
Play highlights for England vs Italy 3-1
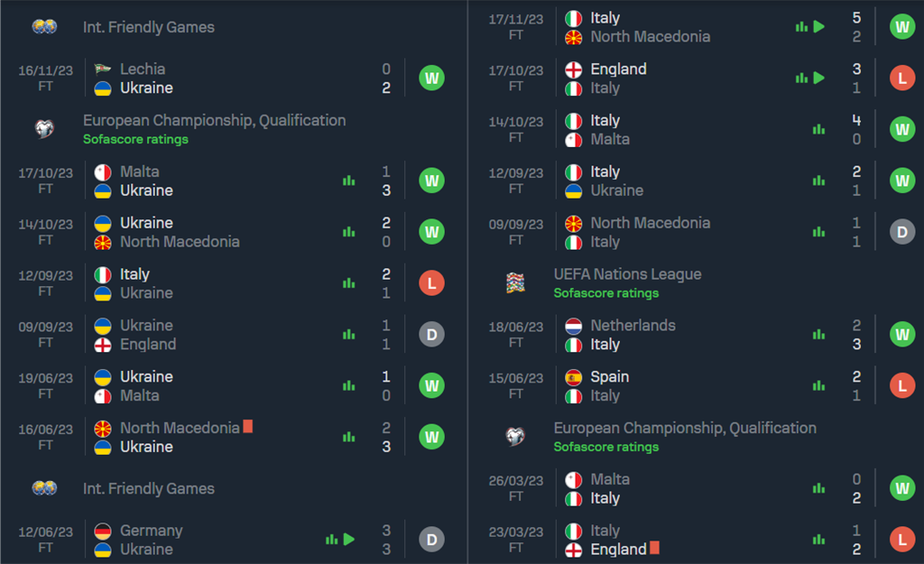[x=818, y=79]
